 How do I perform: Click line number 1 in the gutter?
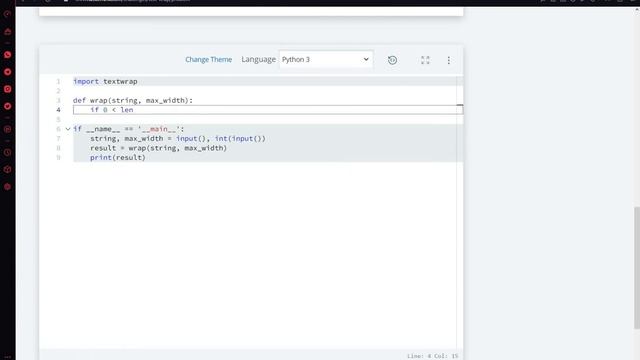click(58, 81)
